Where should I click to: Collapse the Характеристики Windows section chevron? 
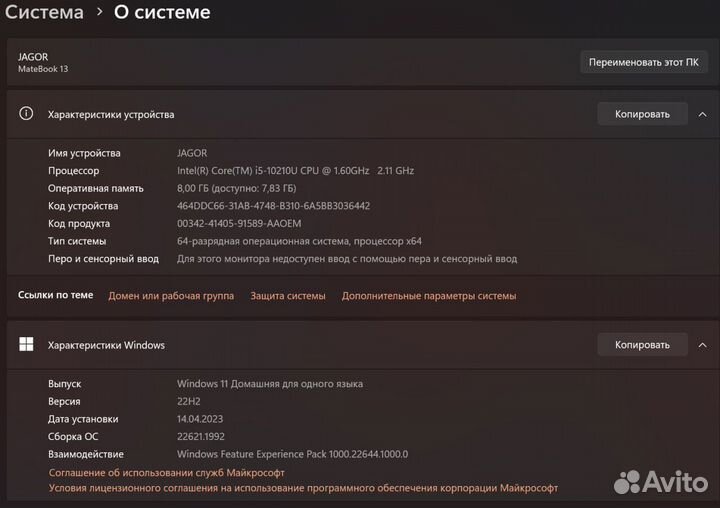(703, 345)
